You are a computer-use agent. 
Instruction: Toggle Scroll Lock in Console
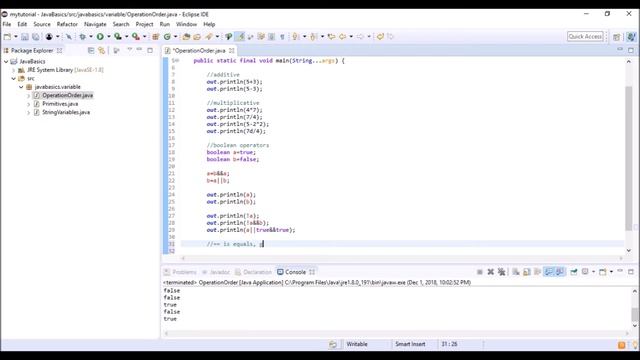coord(527,272)
